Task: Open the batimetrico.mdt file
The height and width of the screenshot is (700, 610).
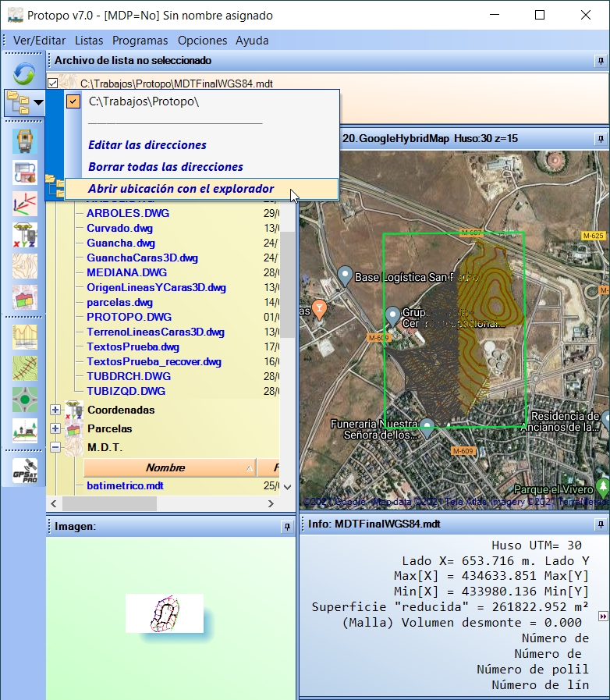Action: pos(125,485)
